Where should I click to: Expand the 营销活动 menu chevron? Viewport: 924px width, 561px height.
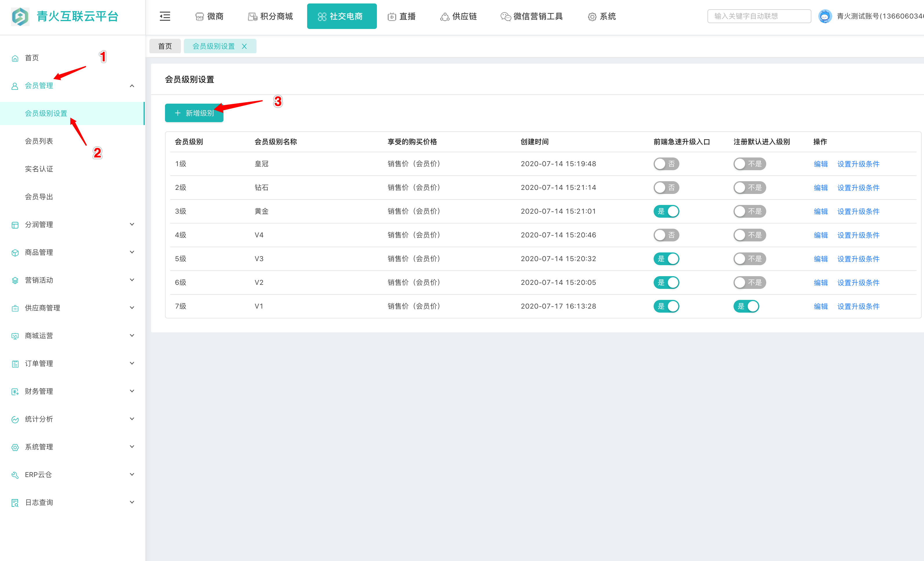click(132, 280)
